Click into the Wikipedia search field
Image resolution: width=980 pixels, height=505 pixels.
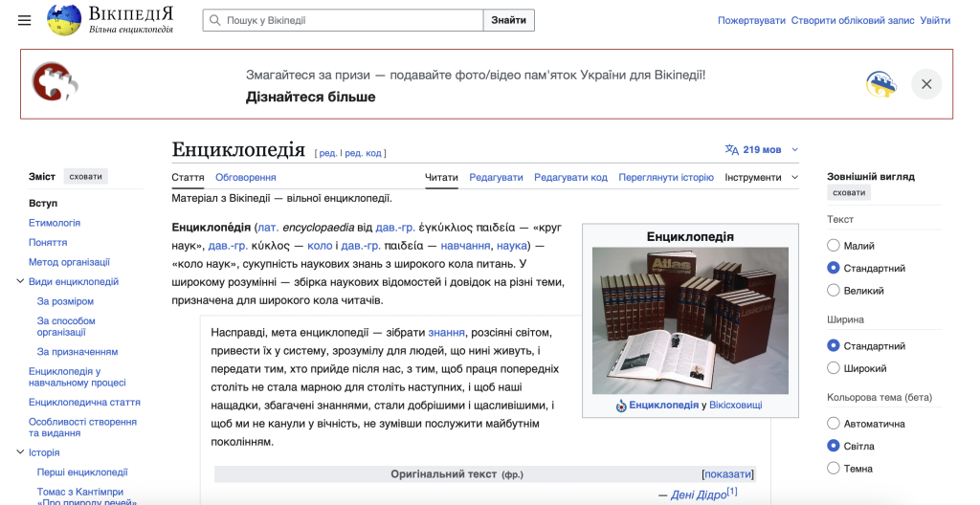(x=349, y=20)
